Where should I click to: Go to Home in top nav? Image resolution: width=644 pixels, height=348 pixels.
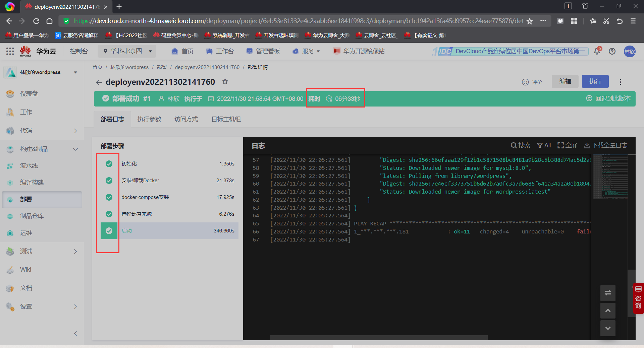tap(182, 51)
